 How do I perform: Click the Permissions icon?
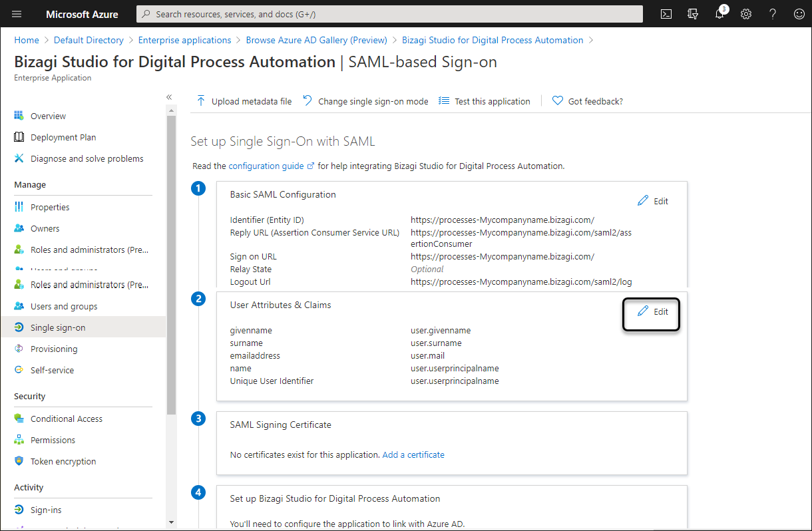pyautogui.click(x=19, y=440)
